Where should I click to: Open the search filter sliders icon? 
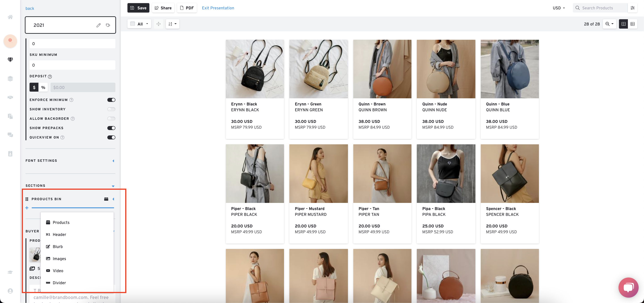tap(633, 8)
